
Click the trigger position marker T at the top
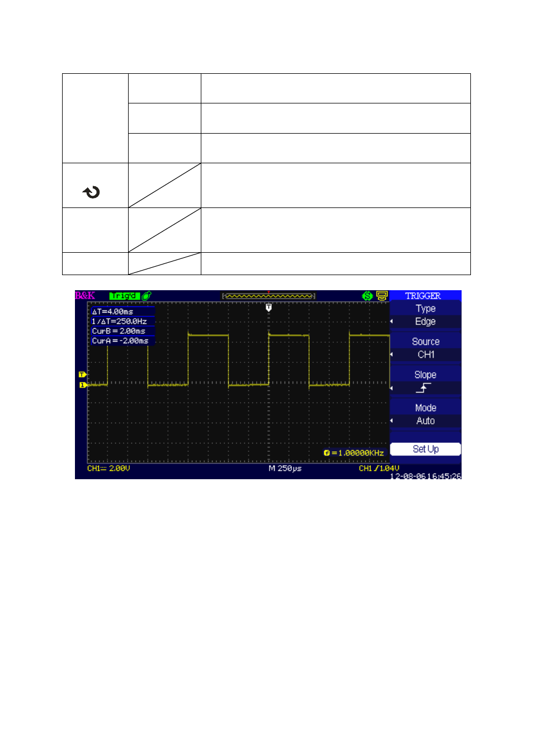(268, 308)
